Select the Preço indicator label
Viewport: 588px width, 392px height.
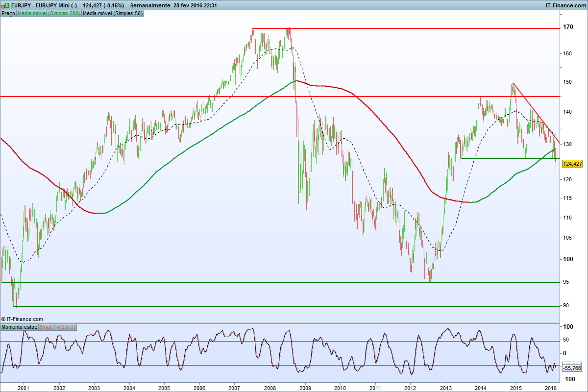point(8,14)
